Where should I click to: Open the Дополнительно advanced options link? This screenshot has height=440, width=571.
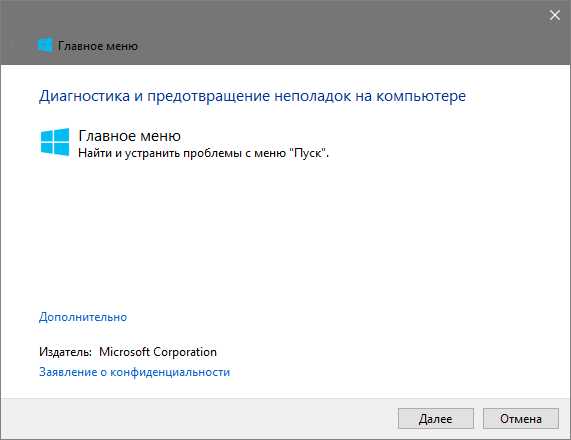pyautogui.click(x=83, y=317)
